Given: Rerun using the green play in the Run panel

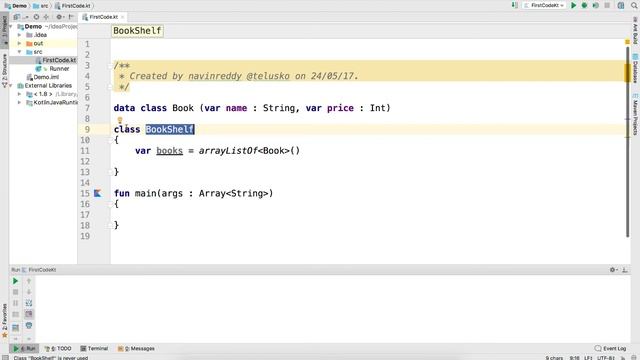Looking at the screenshot, I should pos(16,281).
